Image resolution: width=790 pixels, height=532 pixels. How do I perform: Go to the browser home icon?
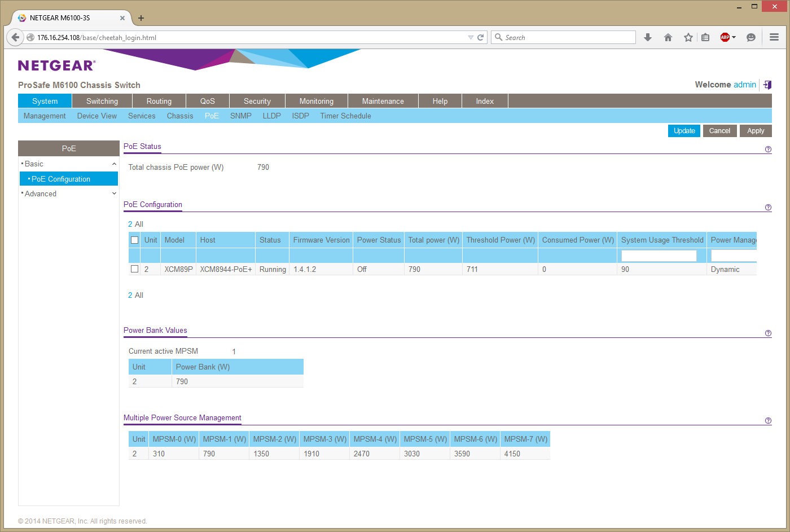click(668, 37)
